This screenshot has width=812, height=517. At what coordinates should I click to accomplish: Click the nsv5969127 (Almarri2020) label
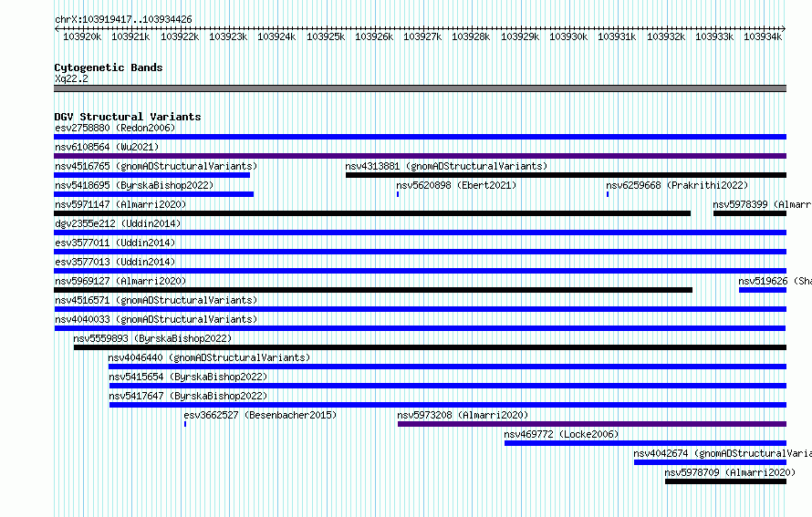coord(120,281)
